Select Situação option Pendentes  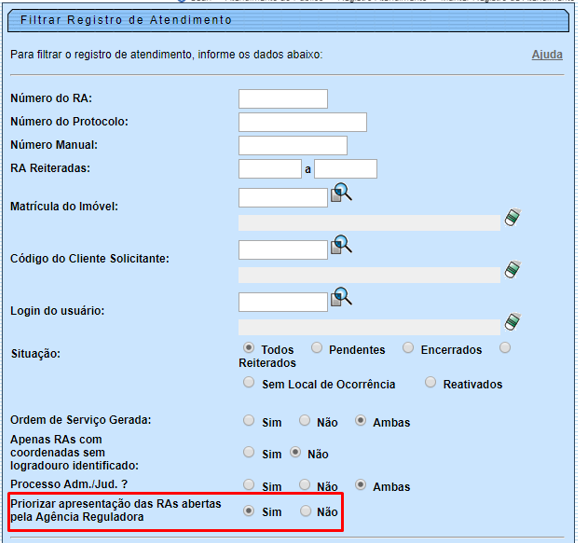click(317, 348)
